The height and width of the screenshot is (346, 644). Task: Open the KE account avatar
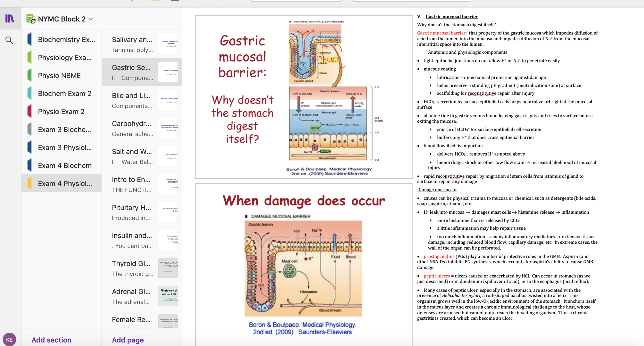click(x=9, y=339)
